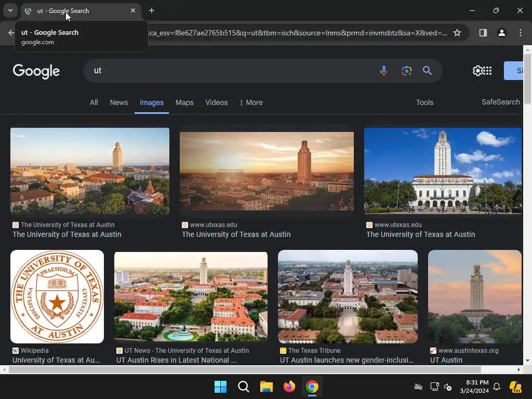This screenshot has height=399, width=532.
Task: Submit search with magnifying glass icon
Action: [428, 71]
